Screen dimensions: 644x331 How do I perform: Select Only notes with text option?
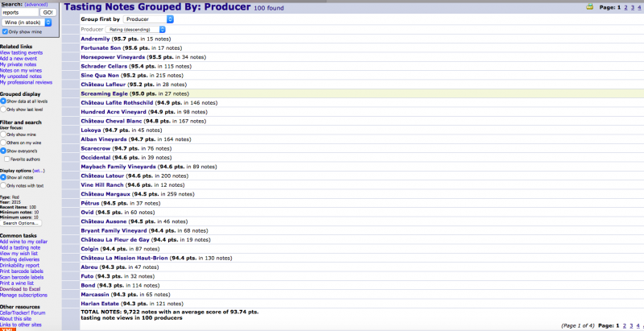tap(3, 185)
